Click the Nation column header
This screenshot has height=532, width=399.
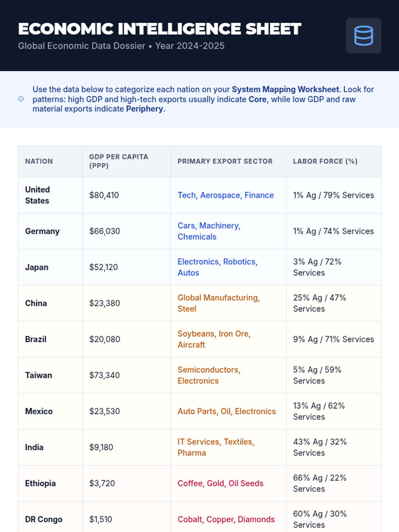(x=39, y=161)
